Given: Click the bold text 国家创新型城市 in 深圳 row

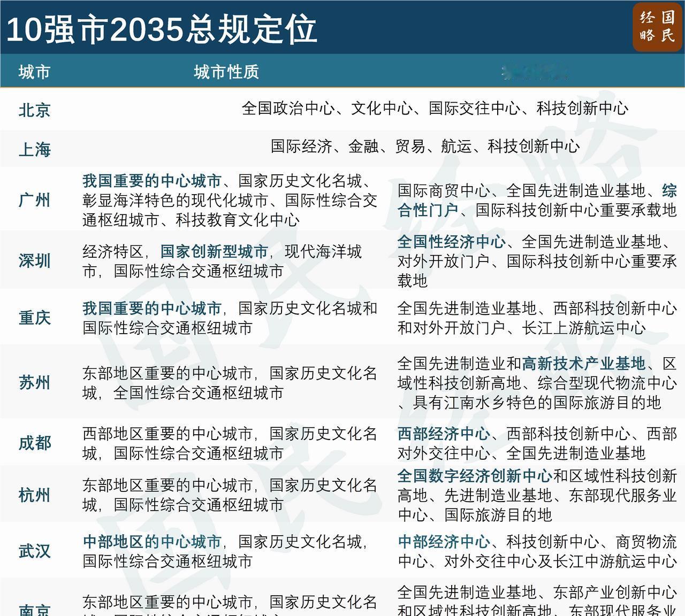Looking at the screenshot, I should pyautogui.click(x=214, y=250).
